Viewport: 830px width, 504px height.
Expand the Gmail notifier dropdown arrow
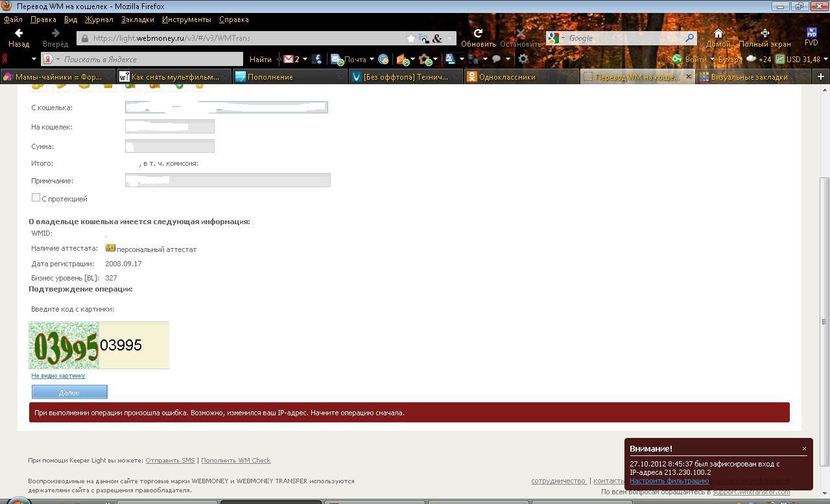pos(305,59)
